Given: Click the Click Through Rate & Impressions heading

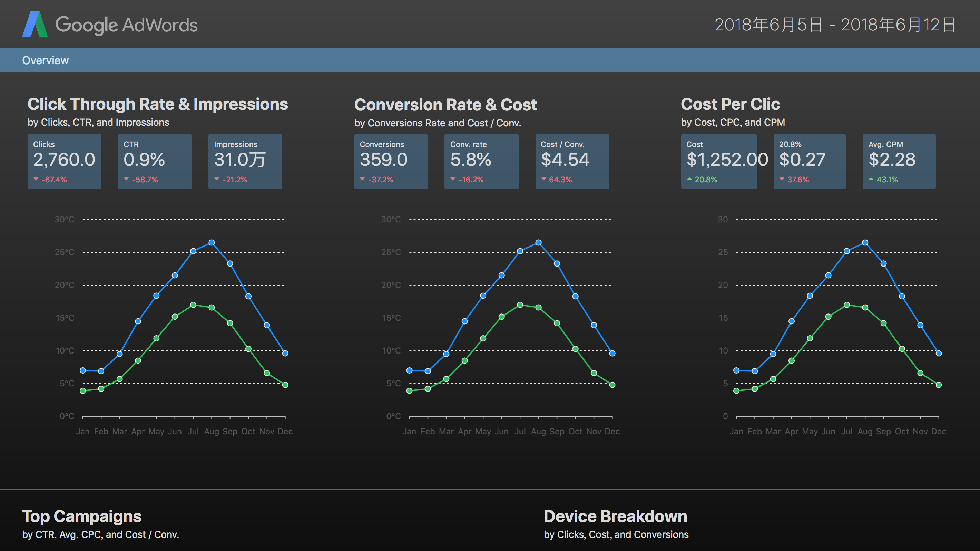Looking at the screenshot, I should point(158,104).
